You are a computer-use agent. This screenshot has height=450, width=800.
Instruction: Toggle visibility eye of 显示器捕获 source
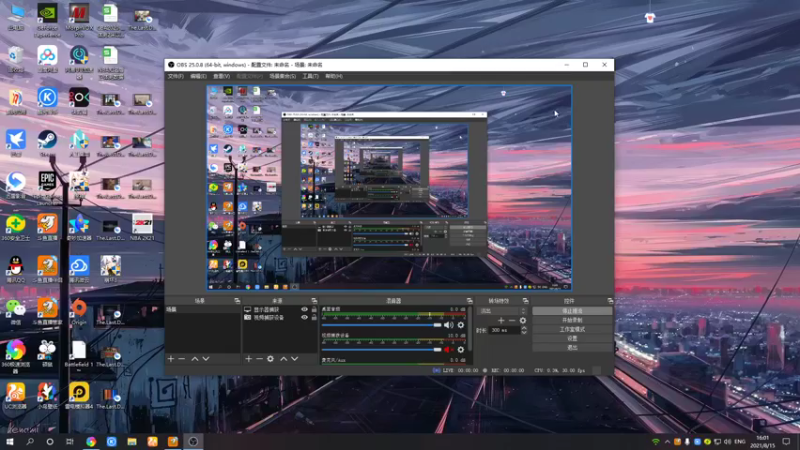point(305,309)
